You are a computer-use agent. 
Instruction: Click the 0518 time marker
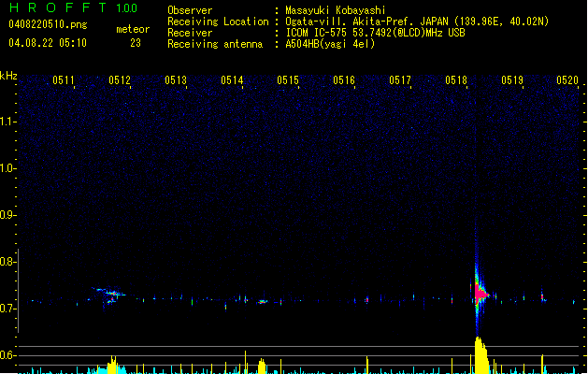[x=456, y=80]
